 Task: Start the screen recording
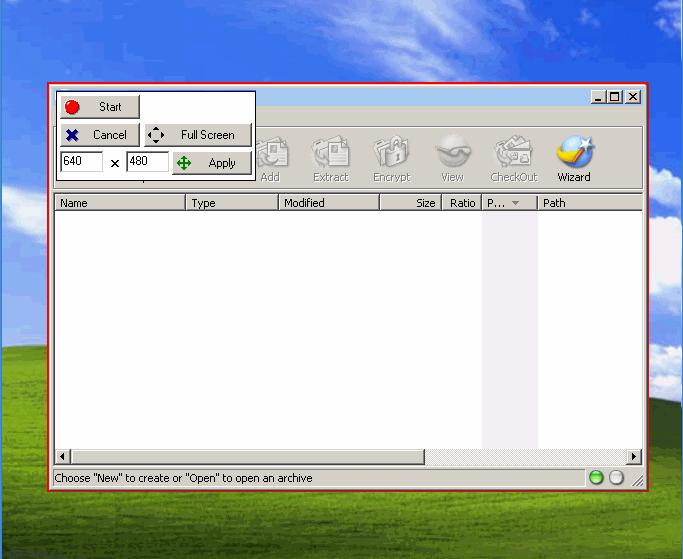pyautogui.click(x=100, y=107)
